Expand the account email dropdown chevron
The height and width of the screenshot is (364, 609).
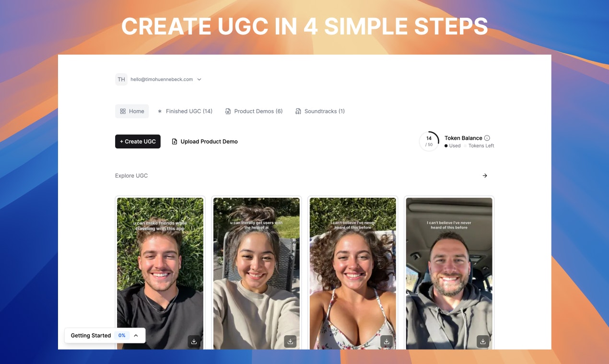click(x=199, y=80)
